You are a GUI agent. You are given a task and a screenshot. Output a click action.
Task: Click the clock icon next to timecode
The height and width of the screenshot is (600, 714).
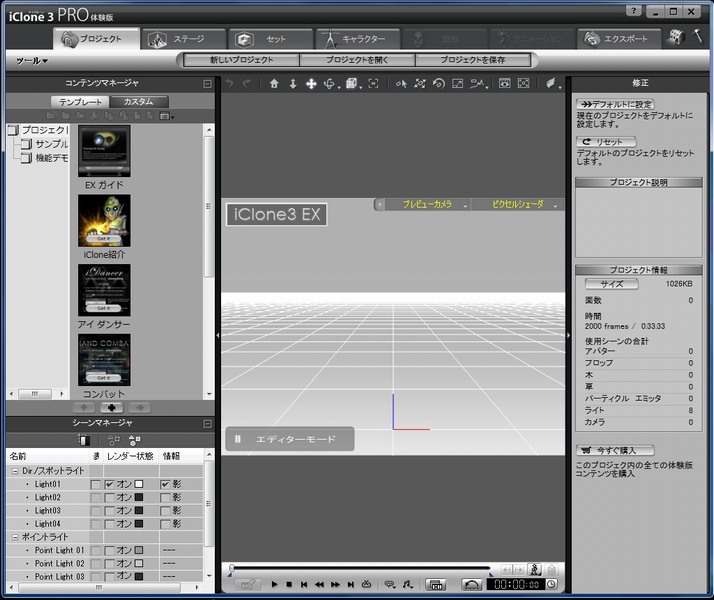click(551, 584)
